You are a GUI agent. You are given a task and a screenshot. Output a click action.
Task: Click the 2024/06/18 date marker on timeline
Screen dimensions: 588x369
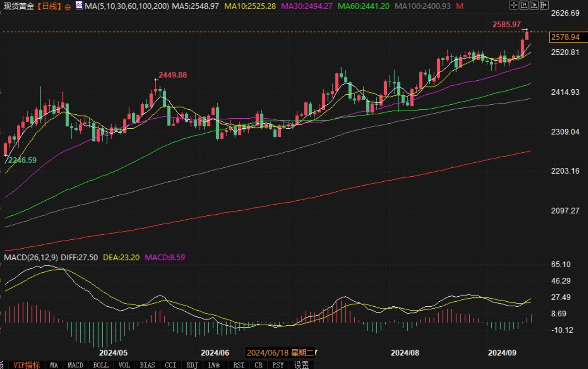280,353
